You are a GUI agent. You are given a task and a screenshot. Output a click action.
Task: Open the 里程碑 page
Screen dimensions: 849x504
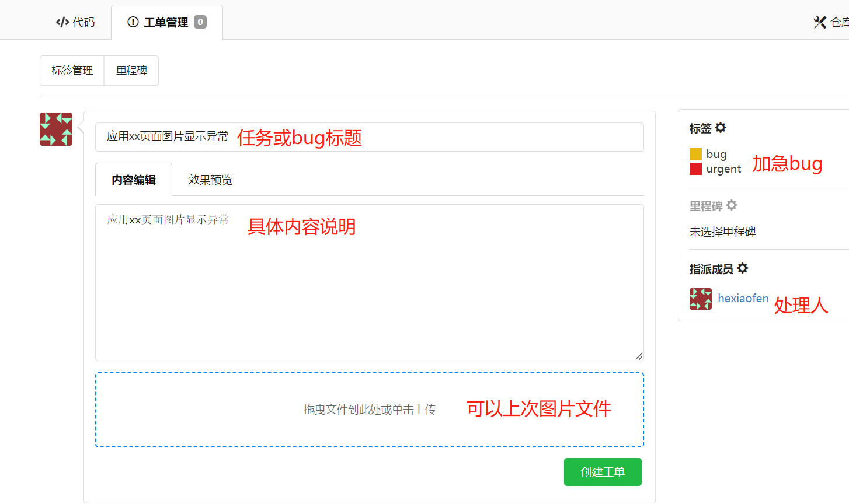[x=131, y=70]
